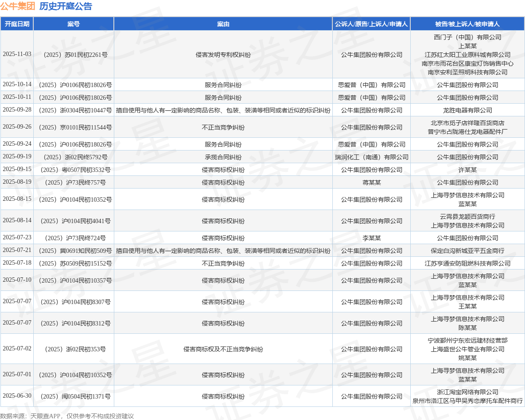Click the date 2025-07-01
The width and height of the screenshot is (525, 420).
coord(17,374)
